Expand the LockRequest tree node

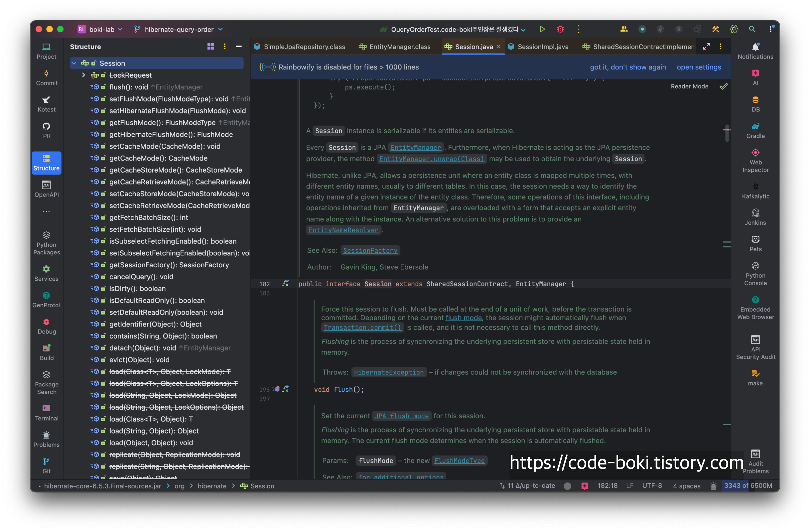83,75
